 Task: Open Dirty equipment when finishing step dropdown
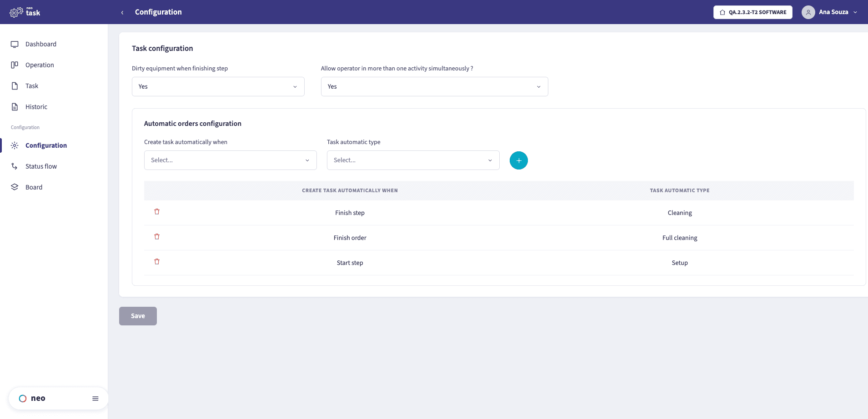(218, 86)
